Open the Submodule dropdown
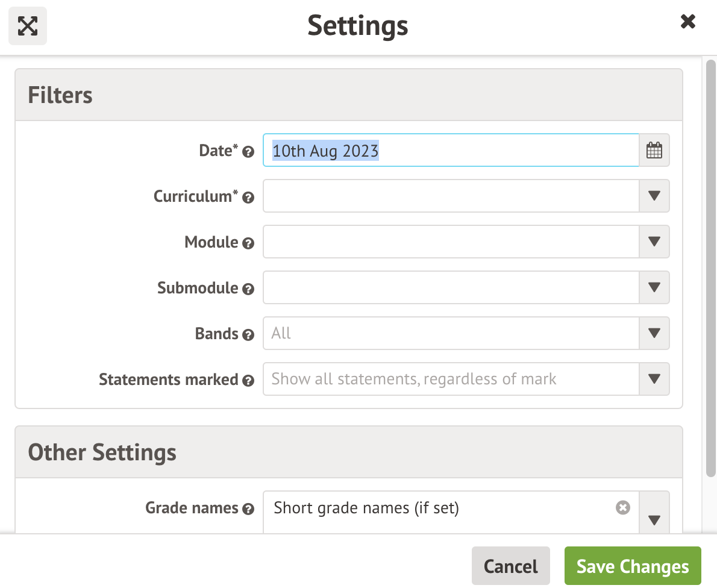Screen dimensions: 717x588 click(654, 287)
